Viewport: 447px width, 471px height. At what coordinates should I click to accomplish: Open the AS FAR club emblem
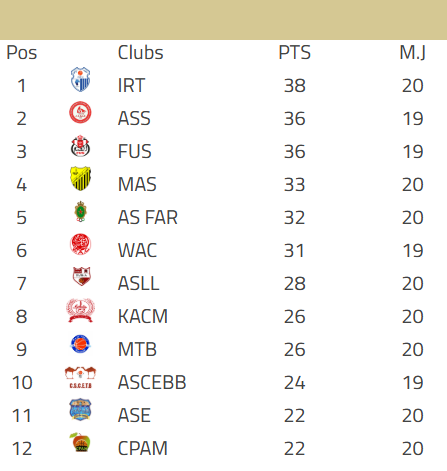coord(80,211)
